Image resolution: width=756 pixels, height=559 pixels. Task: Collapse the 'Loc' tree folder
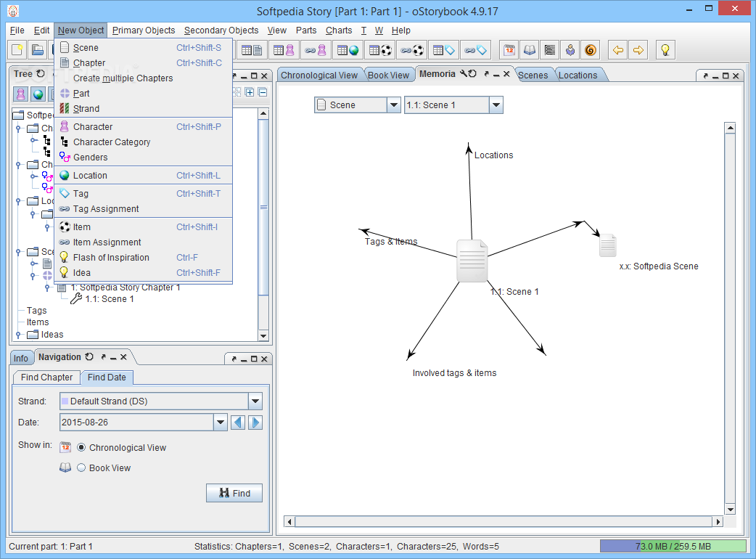click(18, 201)
